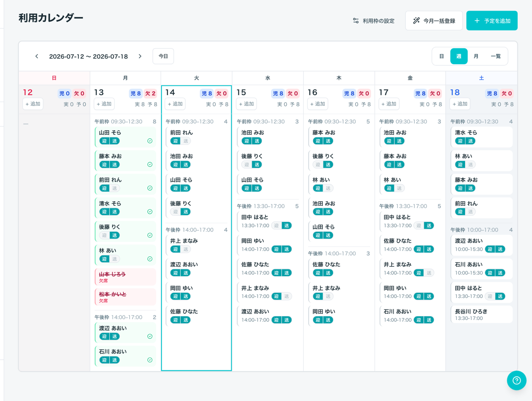Toggle 迎 badge for 後藤 りく on Wednesday
This screenshot has height=401, width=532.
coord(246,165)
